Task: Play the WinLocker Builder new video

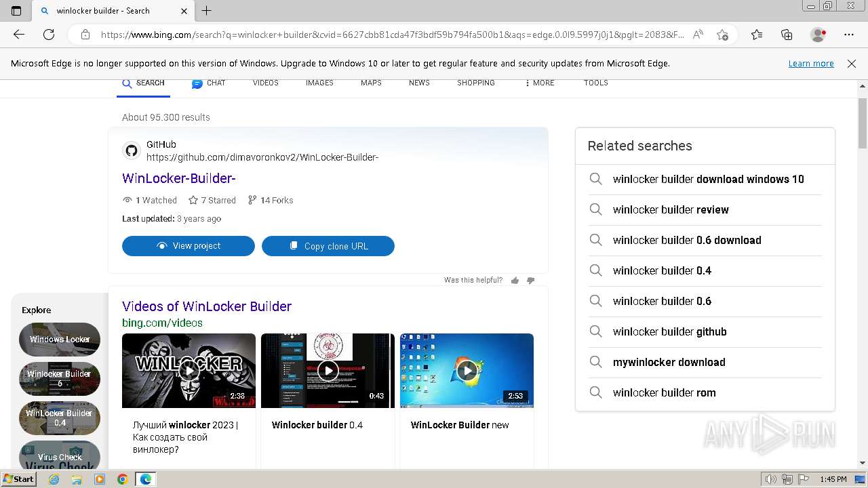Action: (x=467, y=371)
